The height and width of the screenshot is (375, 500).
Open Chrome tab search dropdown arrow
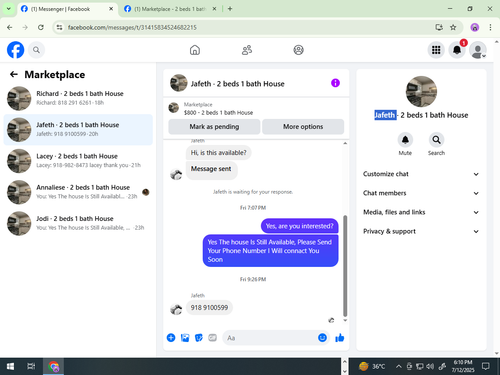coord(9,9)
